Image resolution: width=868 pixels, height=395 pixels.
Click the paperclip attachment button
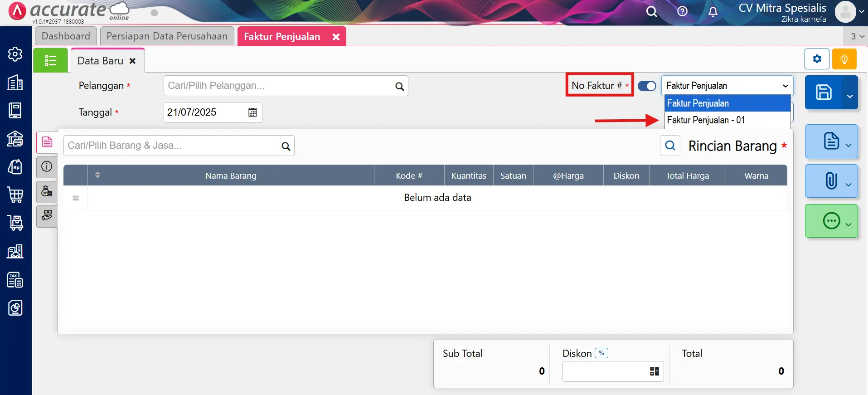[x=831, y=181]
